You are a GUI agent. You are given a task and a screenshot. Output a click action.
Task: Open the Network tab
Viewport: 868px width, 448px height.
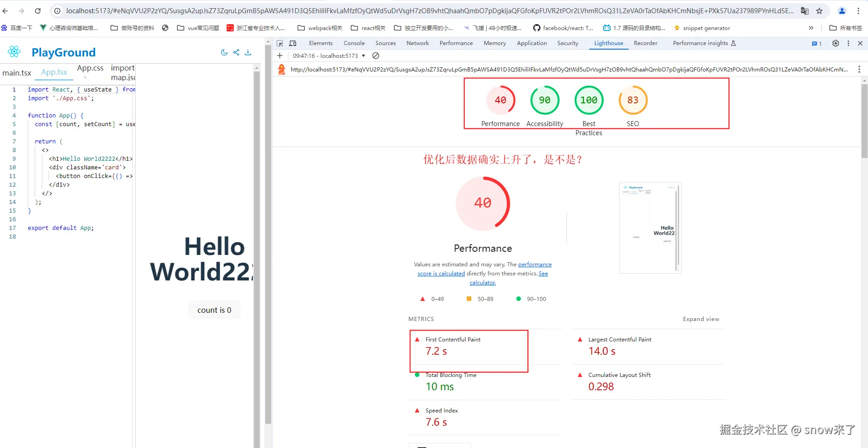(418, 43)
